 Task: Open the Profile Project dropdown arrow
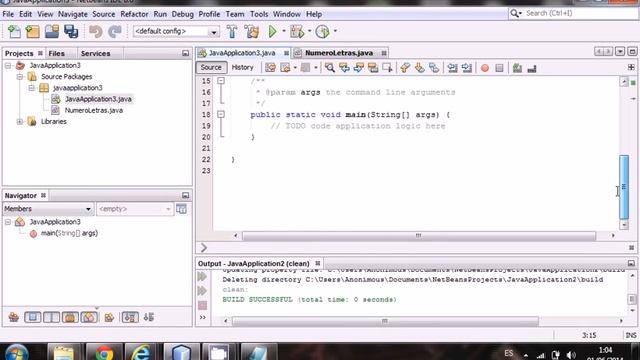point(335,31)
